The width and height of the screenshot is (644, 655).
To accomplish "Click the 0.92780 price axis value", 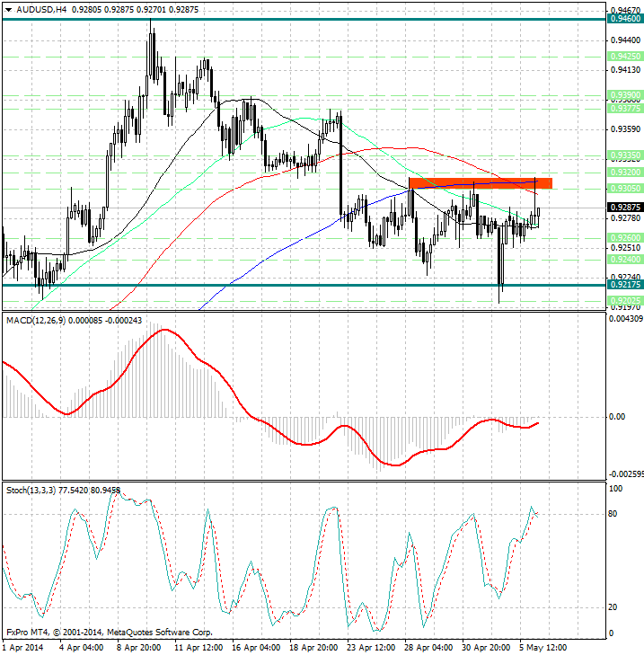I will click(x=625, y=218).
